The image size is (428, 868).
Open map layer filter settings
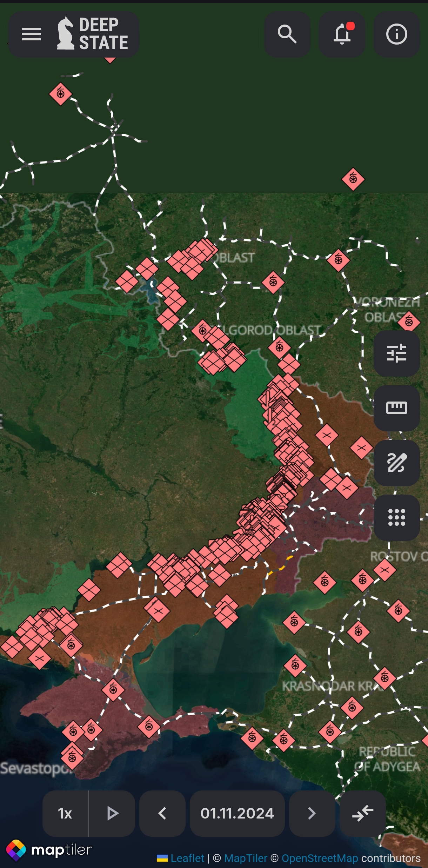[396, 353]
